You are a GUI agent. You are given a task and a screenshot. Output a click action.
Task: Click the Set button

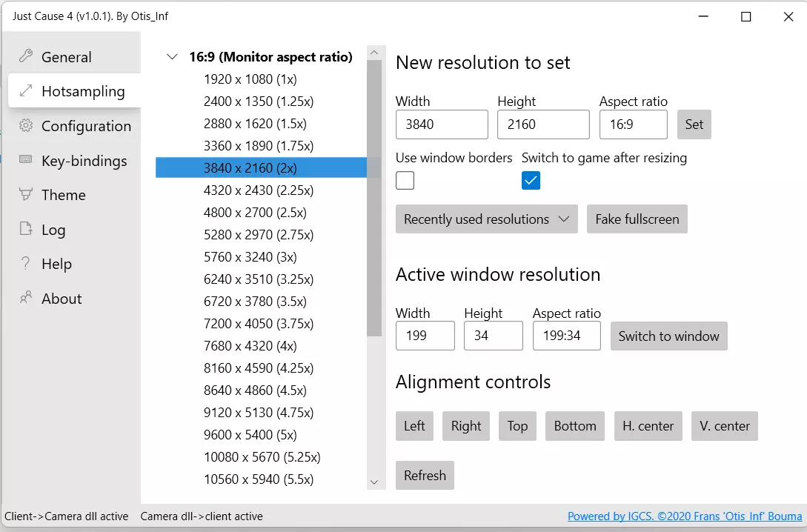pos(694,124)
